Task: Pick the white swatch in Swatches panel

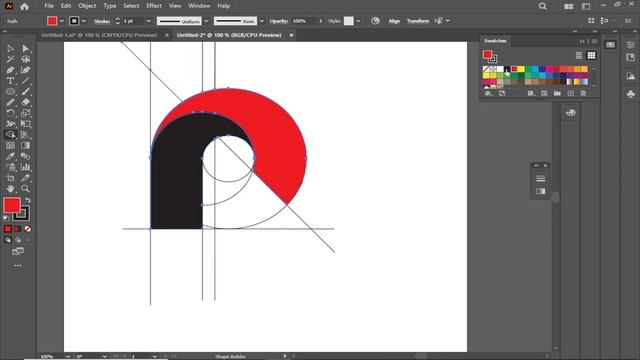Action: point(500,69)
